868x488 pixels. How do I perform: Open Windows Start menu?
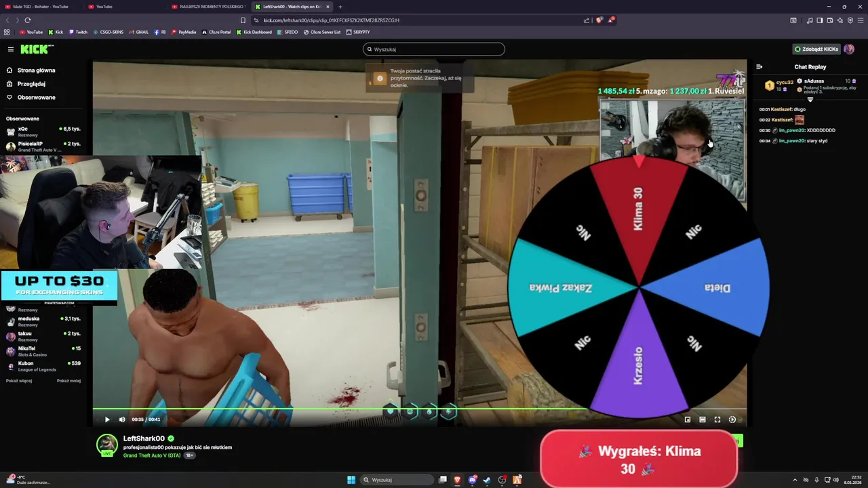tap(351, 480)
